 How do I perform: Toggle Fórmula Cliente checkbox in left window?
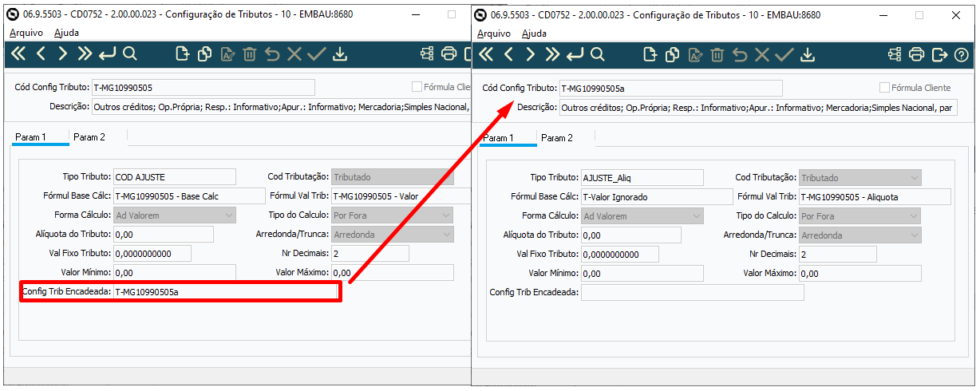[x=417, y=87]
